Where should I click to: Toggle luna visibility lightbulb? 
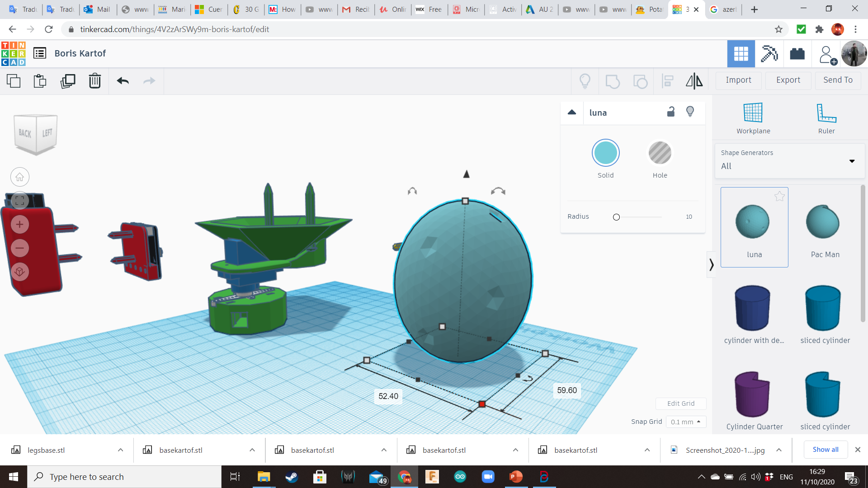click(x=690, y=112)
